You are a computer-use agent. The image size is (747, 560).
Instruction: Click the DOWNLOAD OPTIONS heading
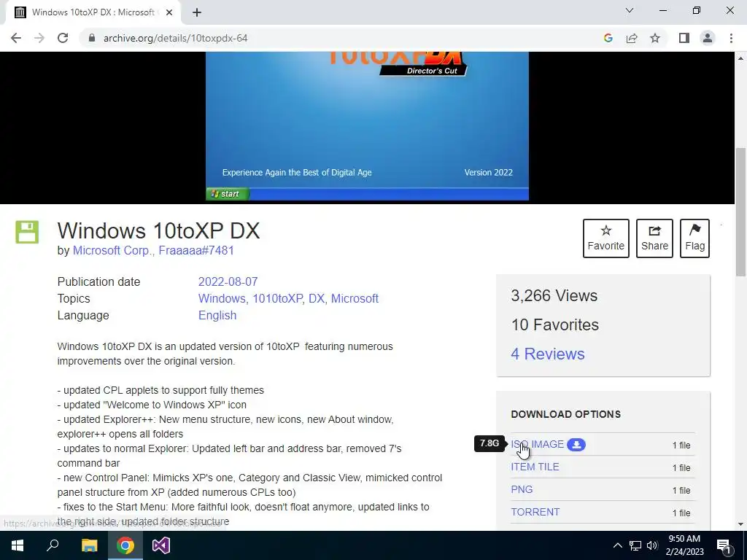(x=566, y=414)
